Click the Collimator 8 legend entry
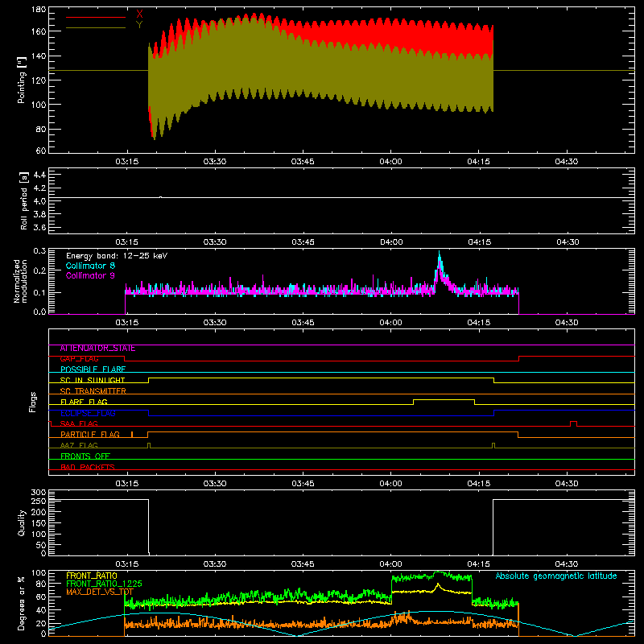The width and height of the screenshot is (644, 644). coord(90,266)
